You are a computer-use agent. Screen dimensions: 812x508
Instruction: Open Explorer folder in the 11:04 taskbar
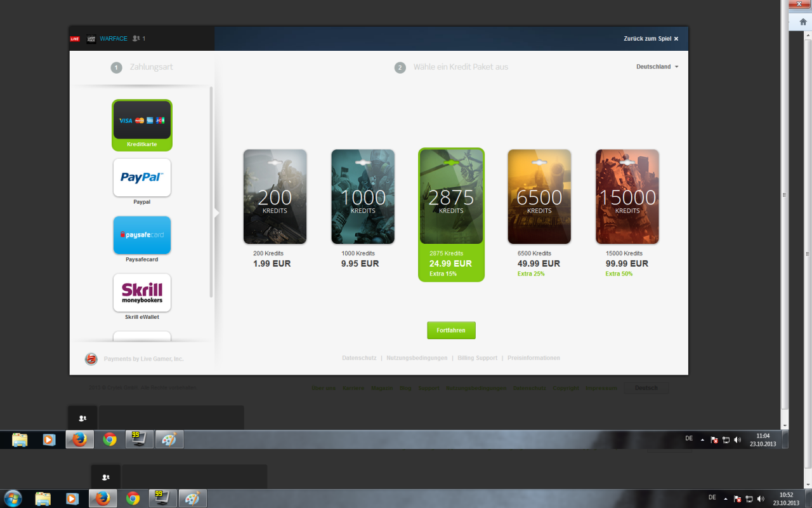click(20, 439)
